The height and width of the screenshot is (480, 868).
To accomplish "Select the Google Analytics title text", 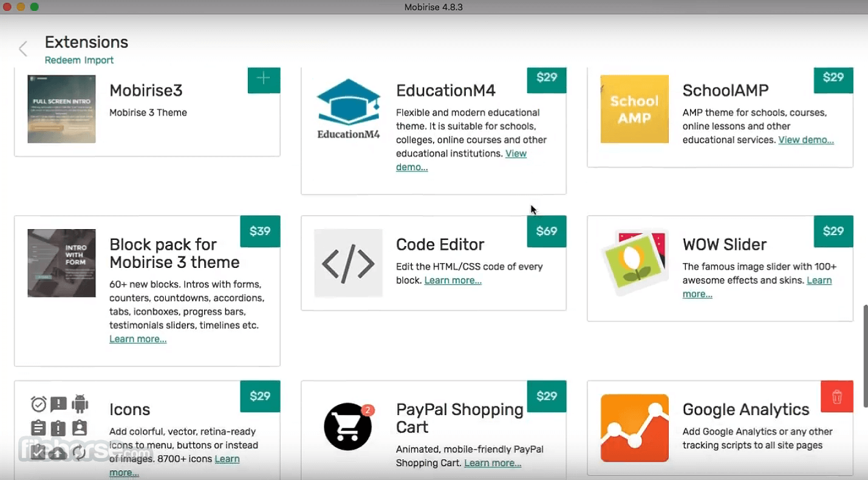I will point(746,410).
